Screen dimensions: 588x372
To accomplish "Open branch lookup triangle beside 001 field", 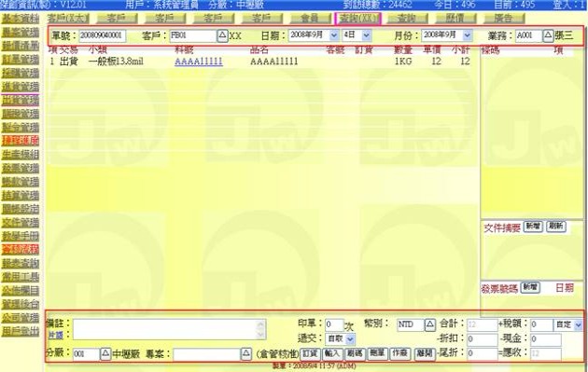I will pos(105,353).
